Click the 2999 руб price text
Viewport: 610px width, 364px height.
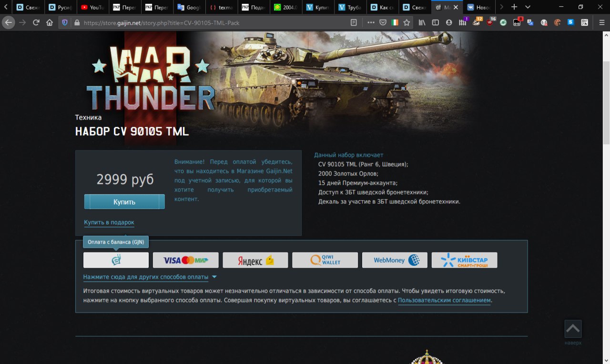coord(125,179)
